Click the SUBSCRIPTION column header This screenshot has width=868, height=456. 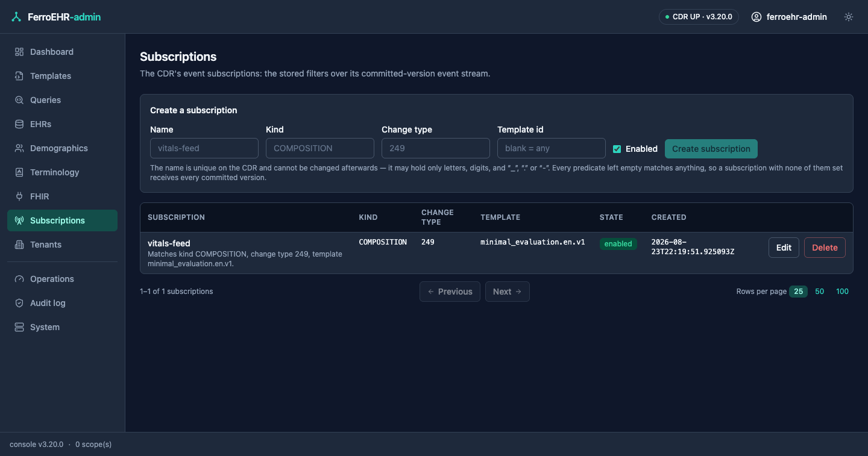(176, 217)
